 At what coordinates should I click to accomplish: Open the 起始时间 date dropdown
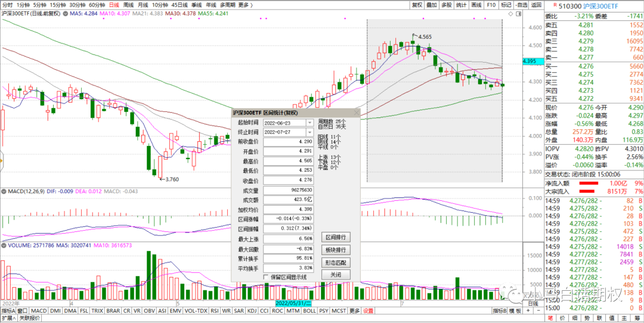(x=309, y=123)
